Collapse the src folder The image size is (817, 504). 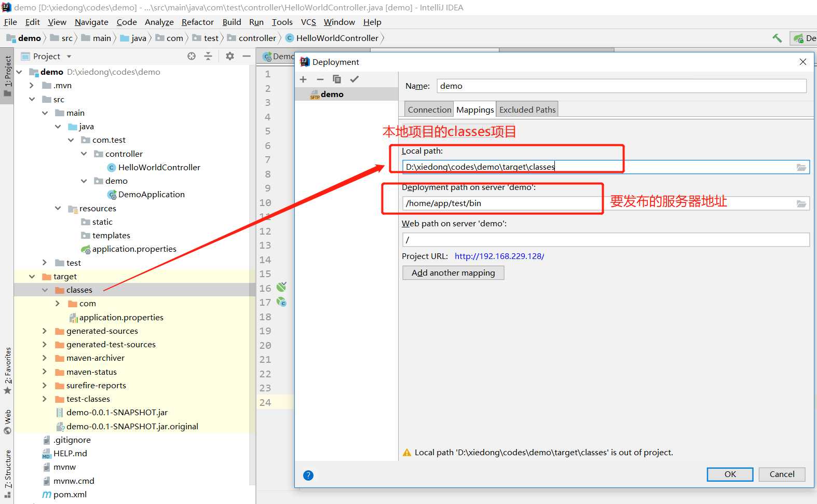pyautogui.click(x=32, y=99)
